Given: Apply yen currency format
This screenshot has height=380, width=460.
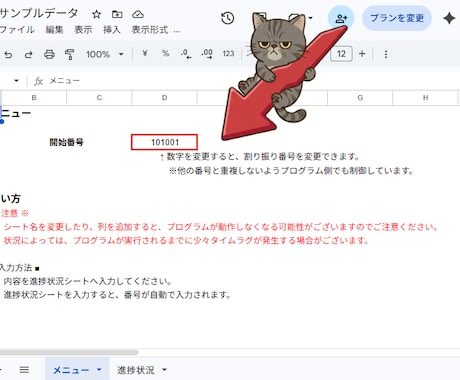Looking at the screenshot, I should [145, 53].
